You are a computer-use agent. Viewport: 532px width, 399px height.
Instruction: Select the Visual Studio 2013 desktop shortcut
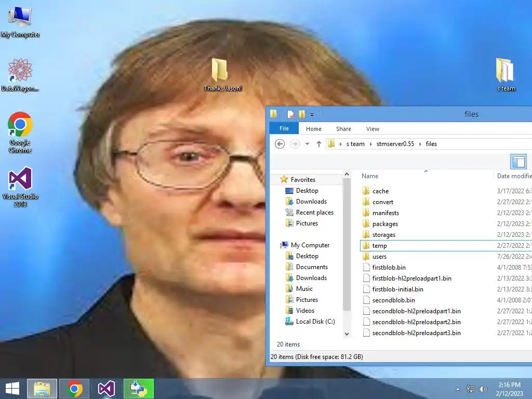click(20, 187)
